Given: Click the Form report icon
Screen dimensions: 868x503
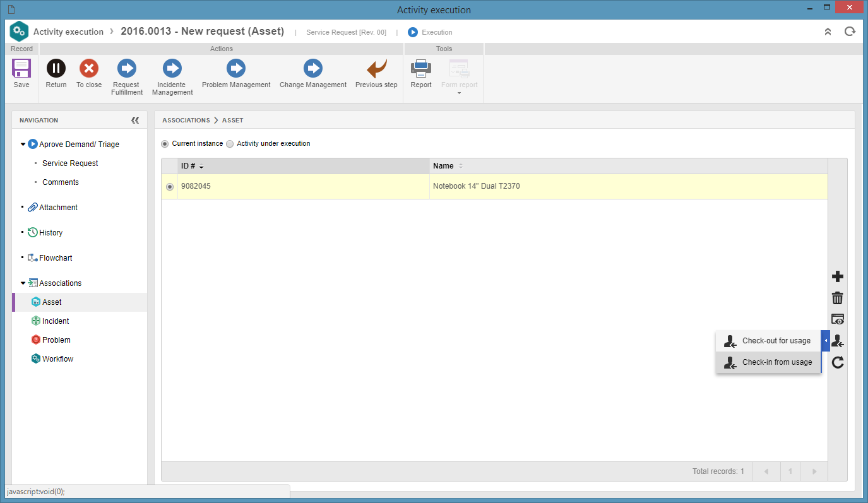Looking at the screenshot, I should pos(459,68).
